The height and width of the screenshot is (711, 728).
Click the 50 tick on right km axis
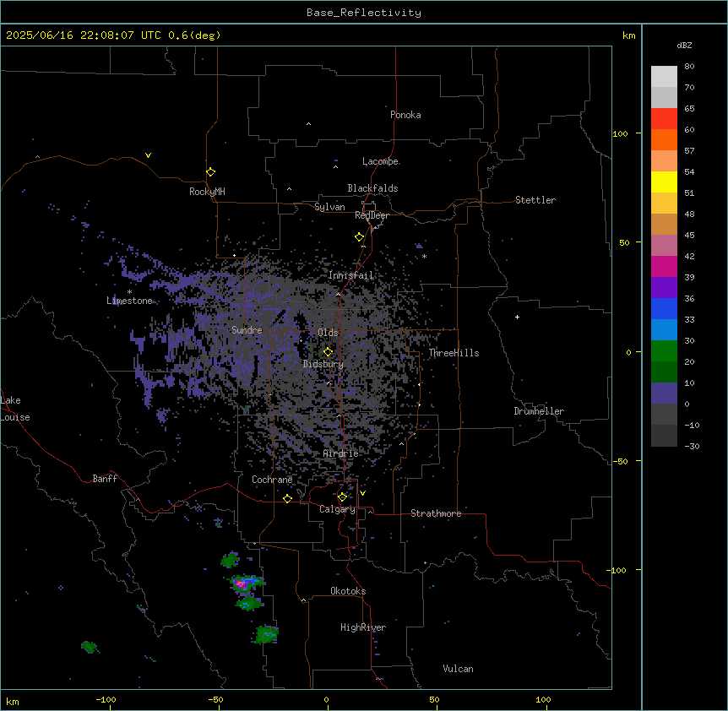click(x=624, y=242)
